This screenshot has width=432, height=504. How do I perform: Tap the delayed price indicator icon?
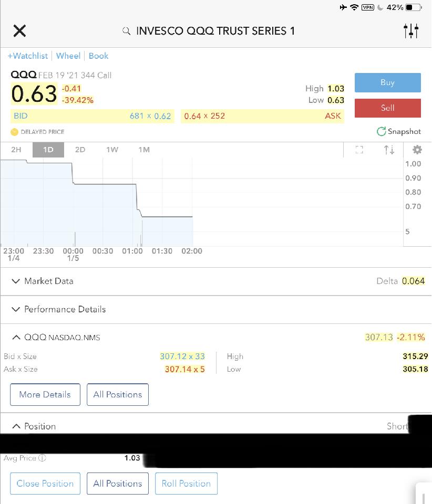pyautogui.click(x=15, y=132)
